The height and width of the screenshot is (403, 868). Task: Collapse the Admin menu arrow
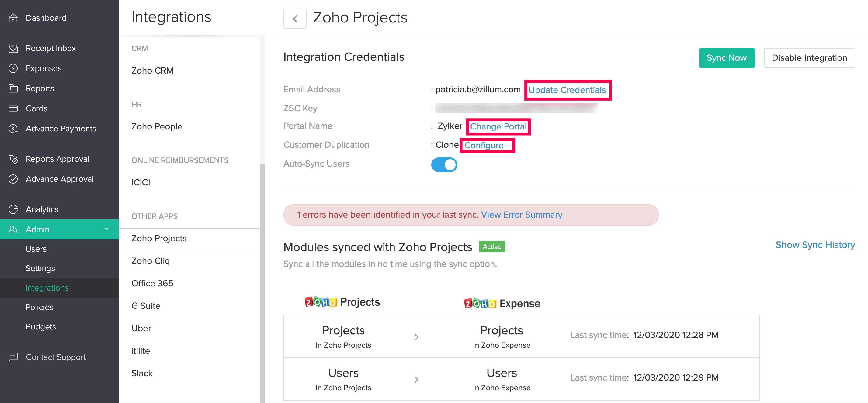coord(106,229)
